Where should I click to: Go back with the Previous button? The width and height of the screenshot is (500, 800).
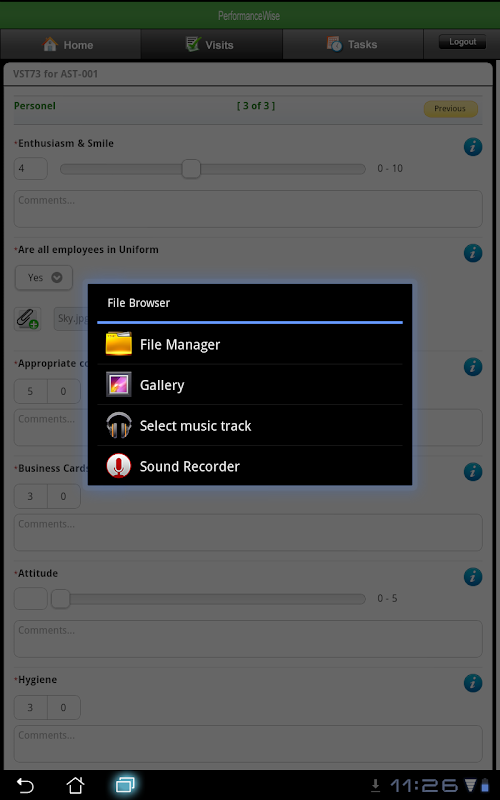451,109
